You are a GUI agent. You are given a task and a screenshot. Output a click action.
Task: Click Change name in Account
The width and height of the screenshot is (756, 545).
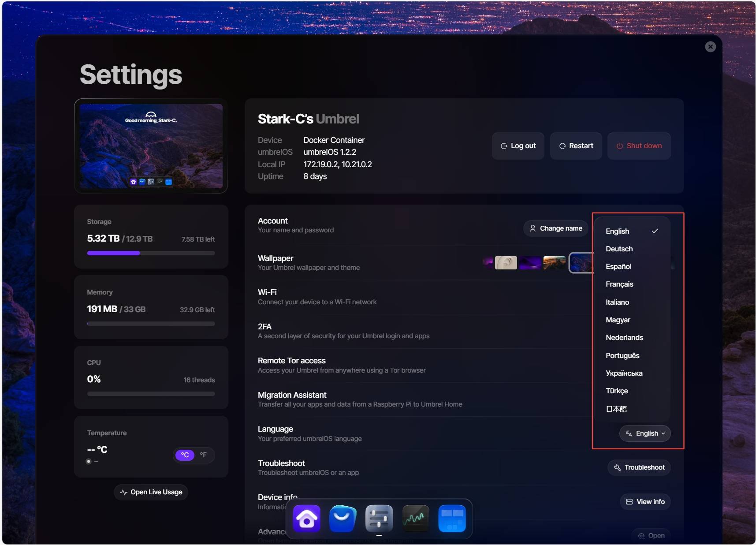[556, 228]
